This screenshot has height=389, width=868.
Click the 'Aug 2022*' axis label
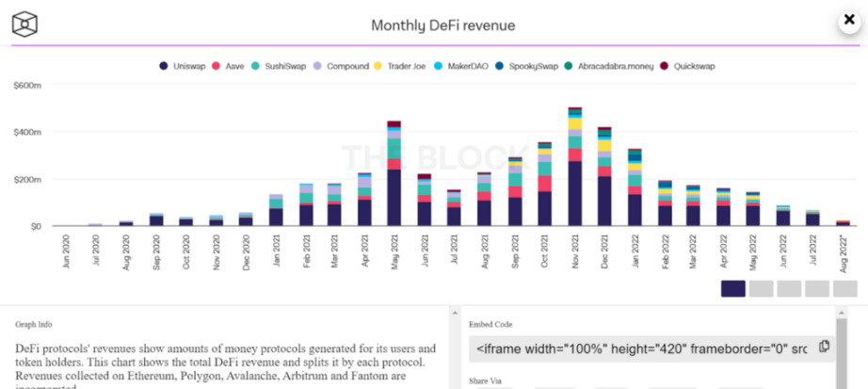point(845,251)
